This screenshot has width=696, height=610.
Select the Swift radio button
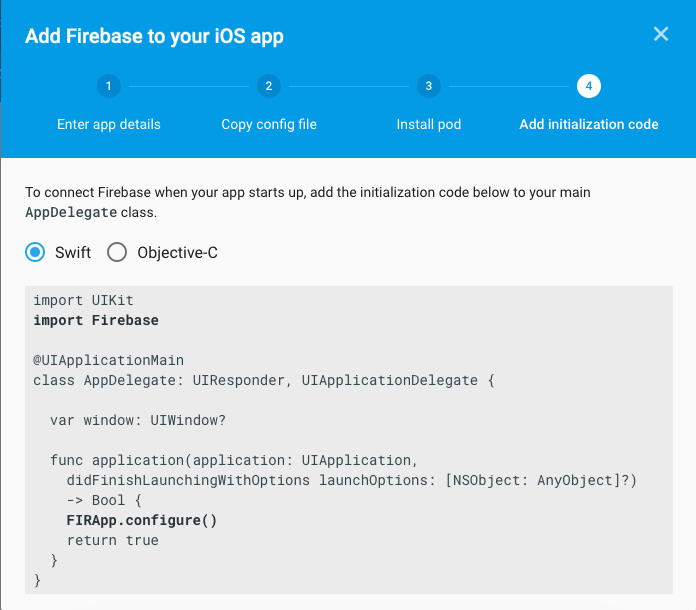tap(36, 252)
